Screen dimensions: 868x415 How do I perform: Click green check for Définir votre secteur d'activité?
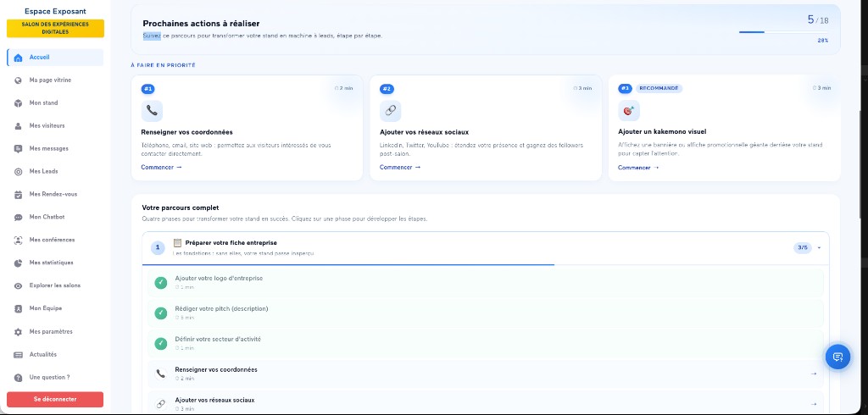pos(160,344)
